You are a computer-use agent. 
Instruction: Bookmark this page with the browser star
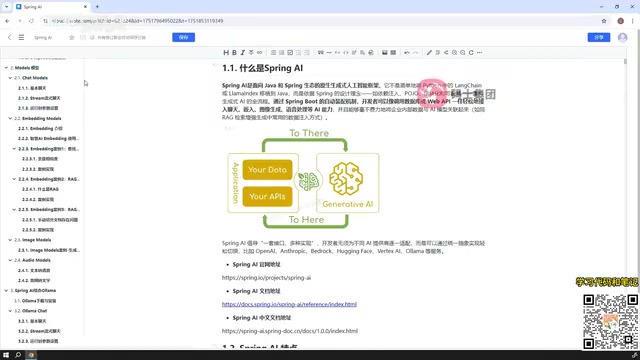click(604, 21)
